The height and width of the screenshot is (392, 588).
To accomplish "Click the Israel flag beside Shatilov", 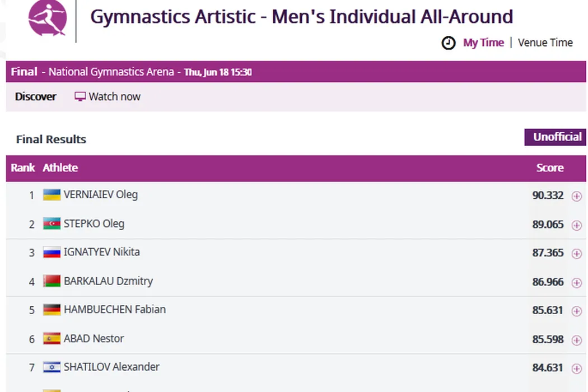I will [x=52, y=367].
